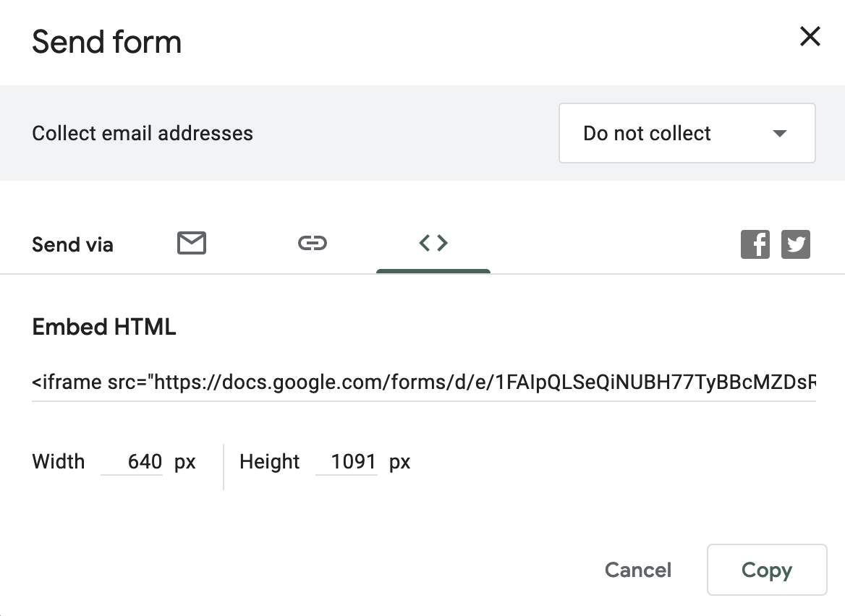Click the Send via label

72,244
